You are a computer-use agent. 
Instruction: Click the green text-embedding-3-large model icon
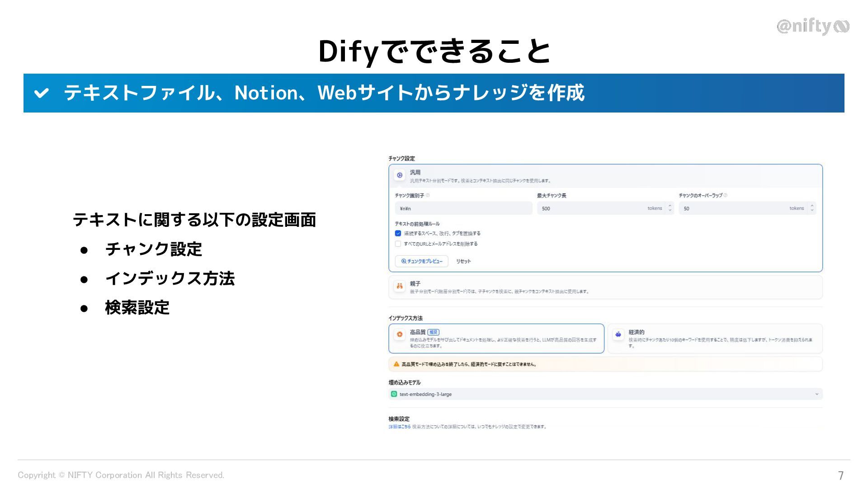[x=394, y=394]
